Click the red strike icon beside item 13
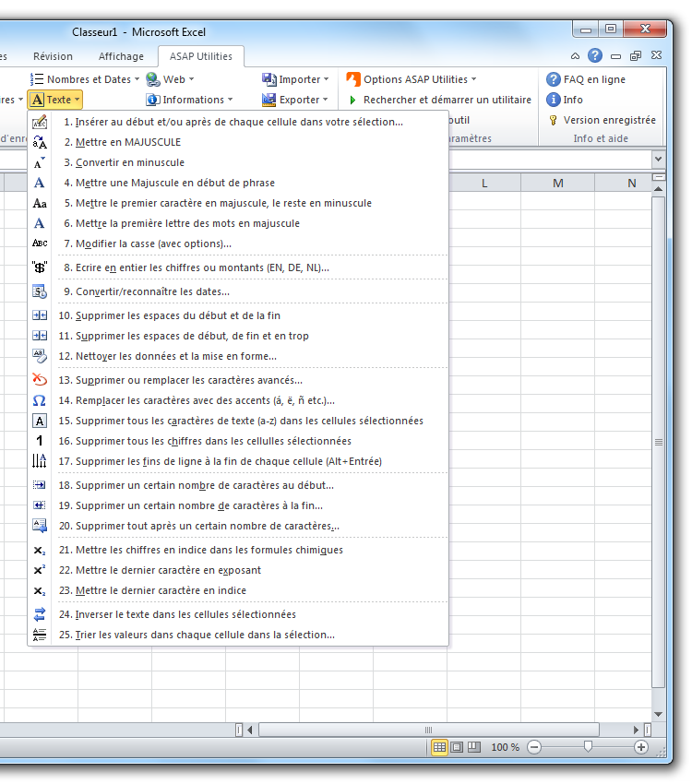692x784 pixels. [40, 380]
